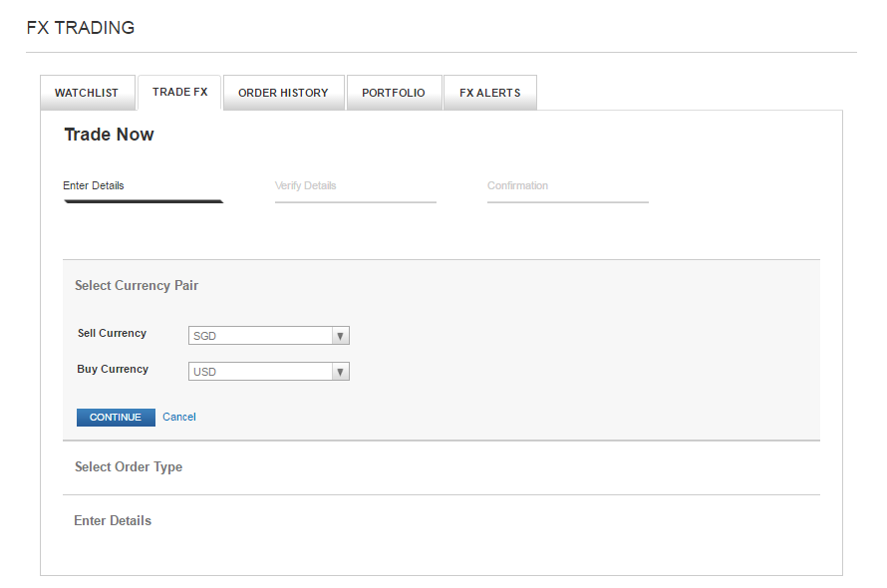The width and height of the screenshot is (887, 588).
Task: Click the Confirmation progress step
Action: click(517, 185)
